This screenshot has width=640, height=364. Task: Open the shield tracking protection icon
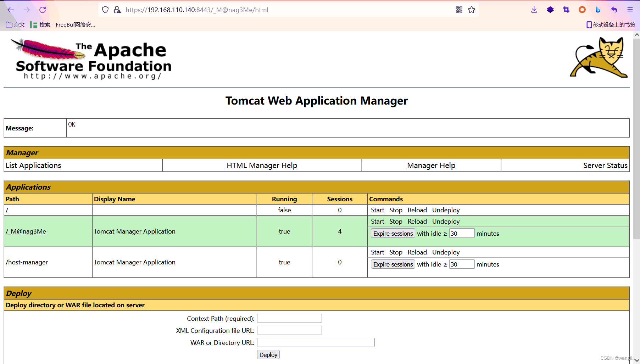[105, 10]
